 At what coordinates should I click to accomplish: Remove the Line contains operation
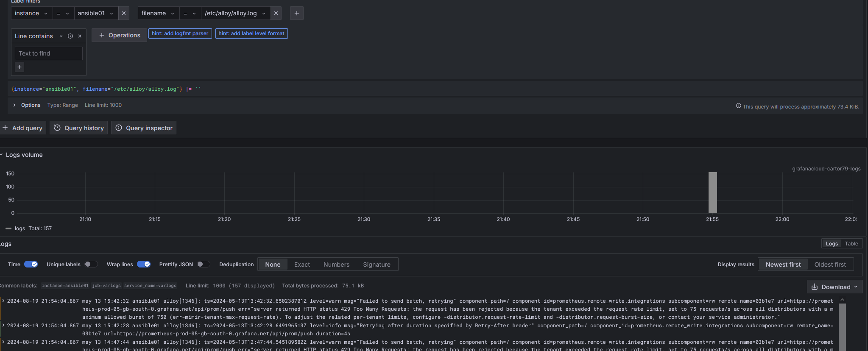click(80, 36)
